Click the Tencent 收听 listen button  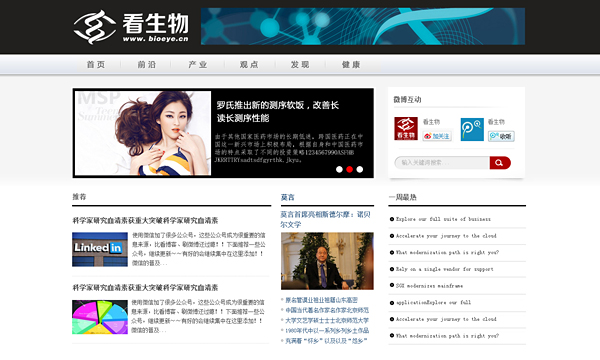(501, 136)
